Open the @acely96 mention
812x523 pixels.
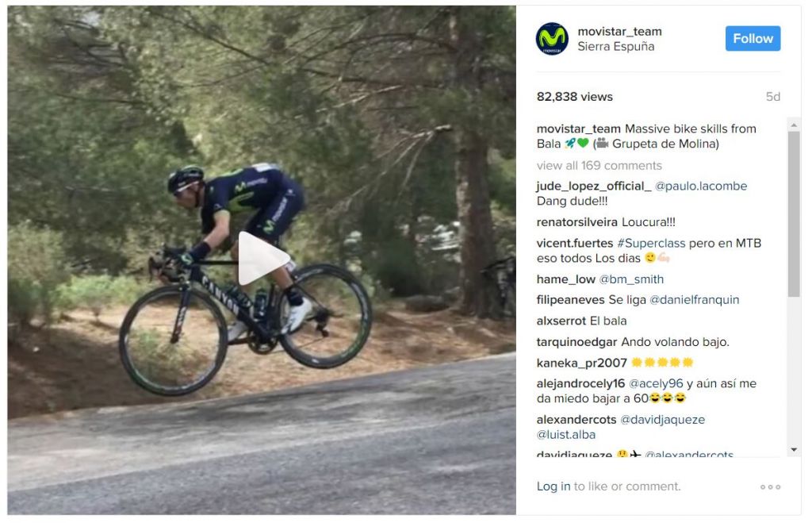click(656, 383)
